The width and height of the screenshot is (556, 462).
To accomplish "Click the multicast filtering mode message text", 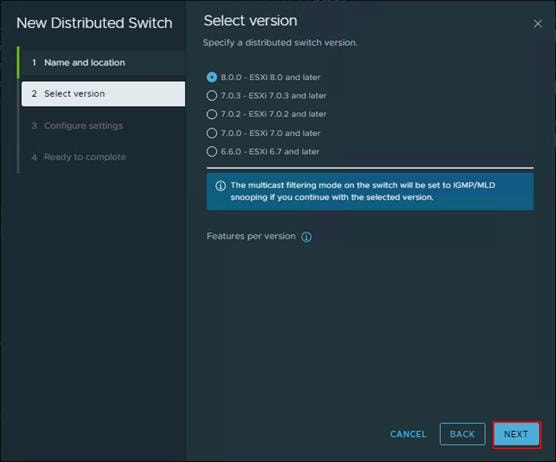I will click(x=363, y=191).
